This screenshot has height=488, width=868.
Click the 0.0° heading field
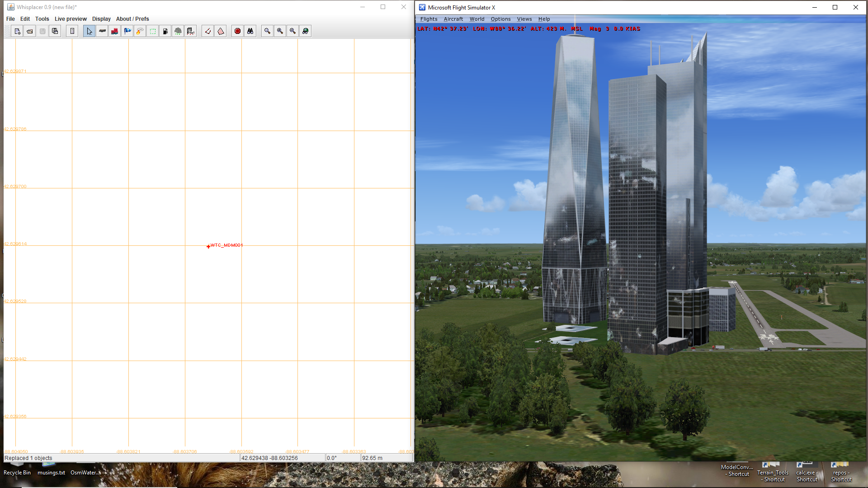point(343,458)
